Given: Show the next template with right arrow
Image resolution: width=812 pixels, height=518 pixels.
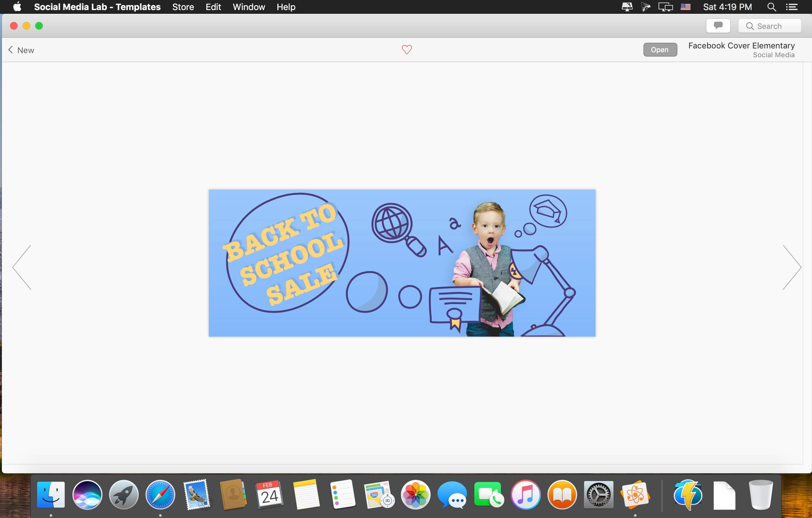Looking at the screenshot, I should [792, 267].
